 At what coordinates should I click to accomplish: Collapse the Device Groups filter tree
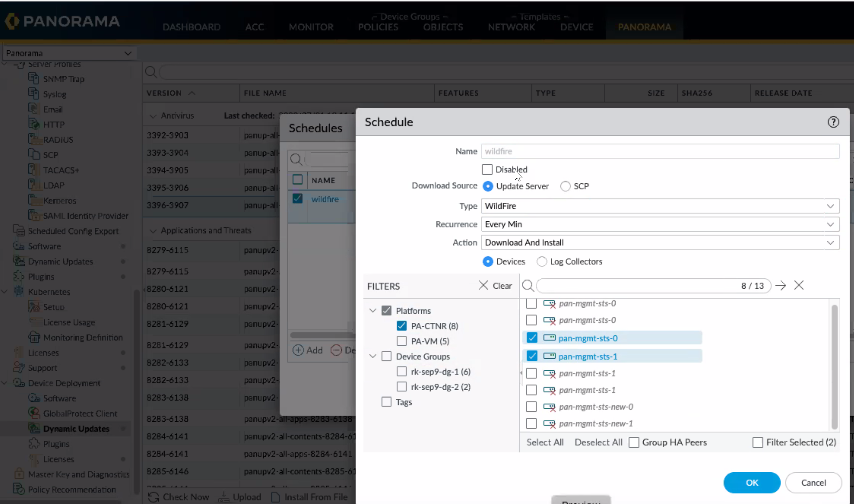373,356
